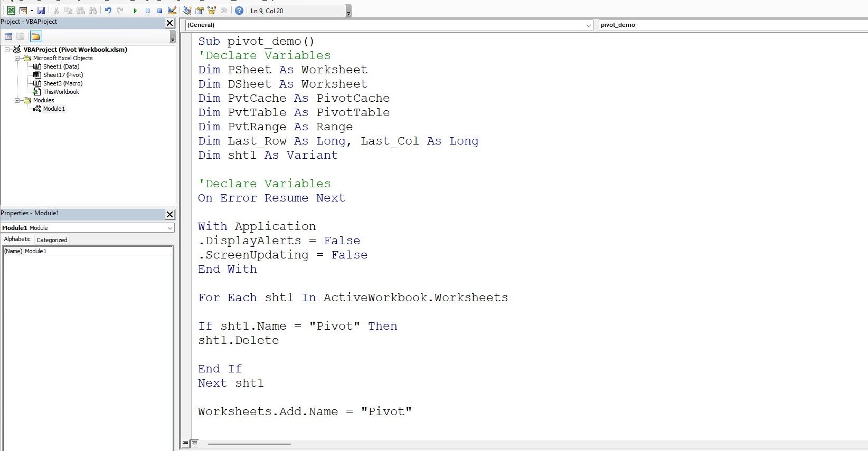The width and height of the screenshot is (868, 451).
Task: Select ThisWorkbook in the project tree
Action: tap(61, 92)
